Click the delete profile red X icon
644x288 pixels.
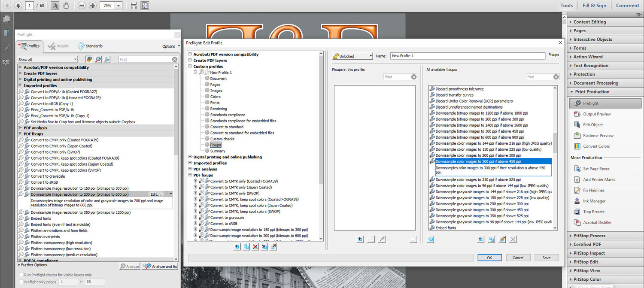tap(255, 247)
